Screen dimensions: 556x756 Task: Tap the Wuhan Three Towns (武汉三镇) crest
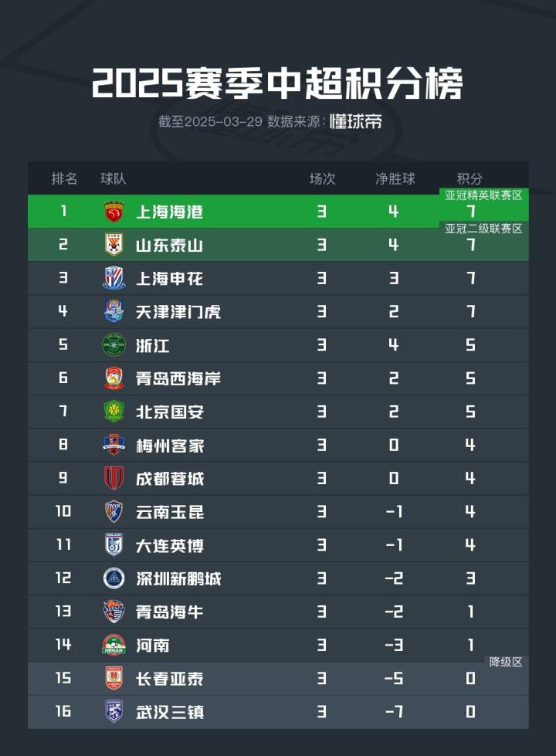(114, 710)
